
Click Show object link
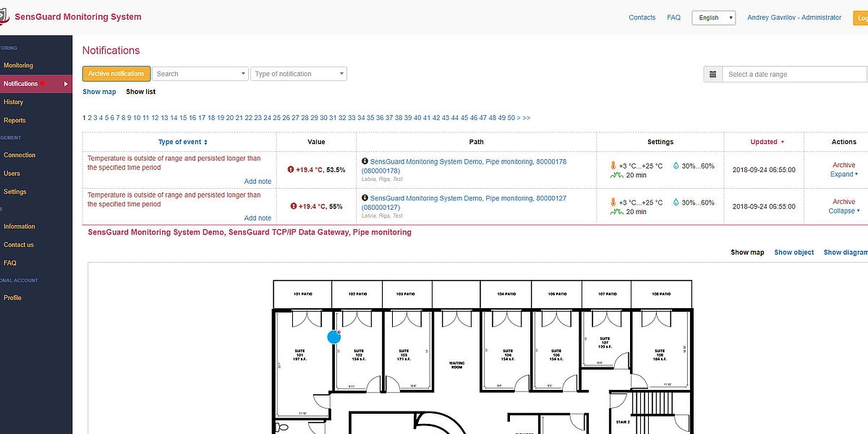click(794, 252)
